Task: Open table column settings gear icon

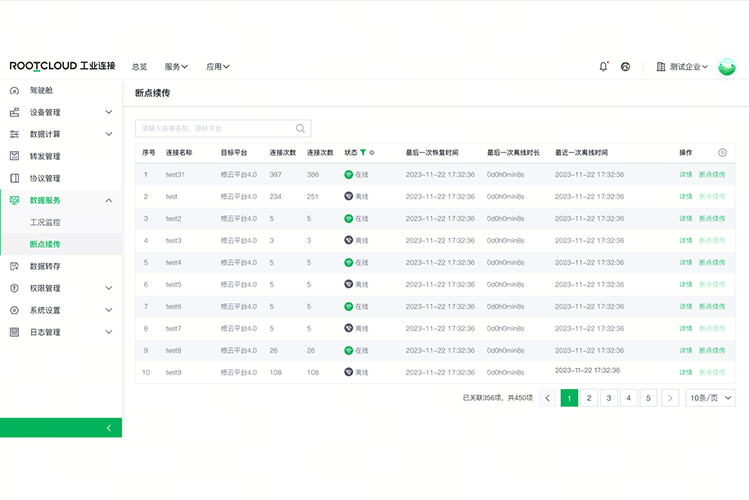Action: point(722,153)
